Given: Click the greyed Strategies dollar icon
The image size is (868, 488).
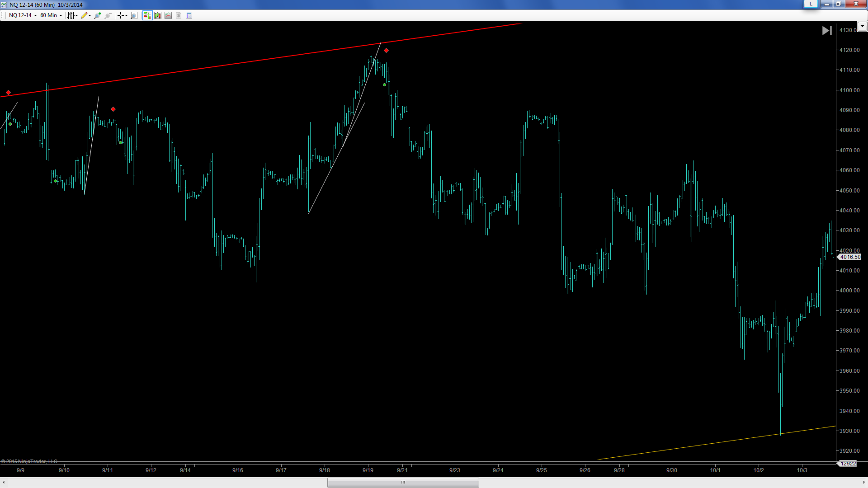Looking at the screenshot, I should coord(179,15).
